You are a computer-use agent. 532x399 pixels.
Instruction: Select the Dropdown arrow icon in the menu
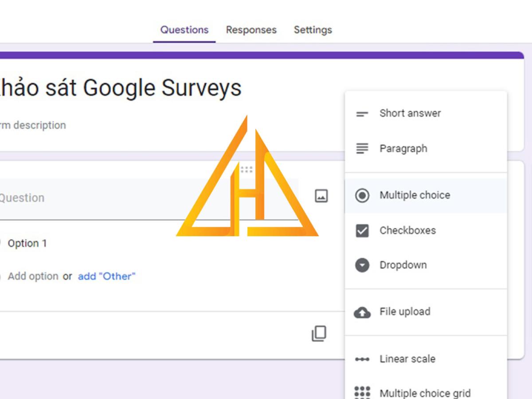point(362,266)
